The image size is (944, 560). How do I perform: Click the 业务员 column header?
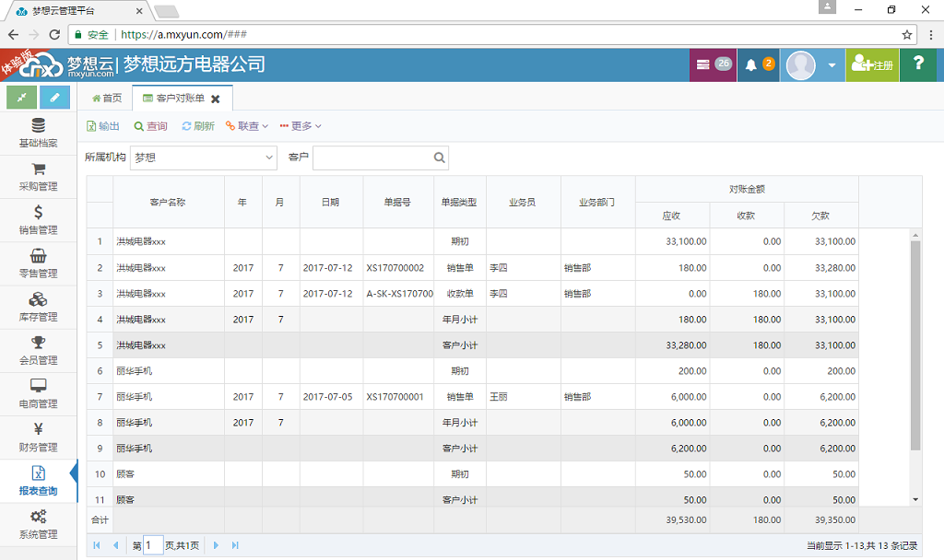coord(523,202)
